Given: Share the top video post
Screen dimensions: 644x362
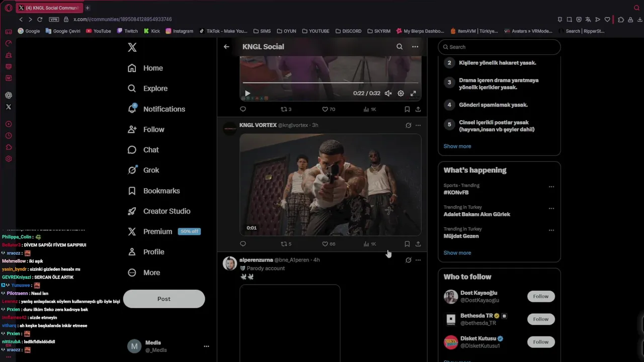Looking at the screenshot, I should 418,109.
